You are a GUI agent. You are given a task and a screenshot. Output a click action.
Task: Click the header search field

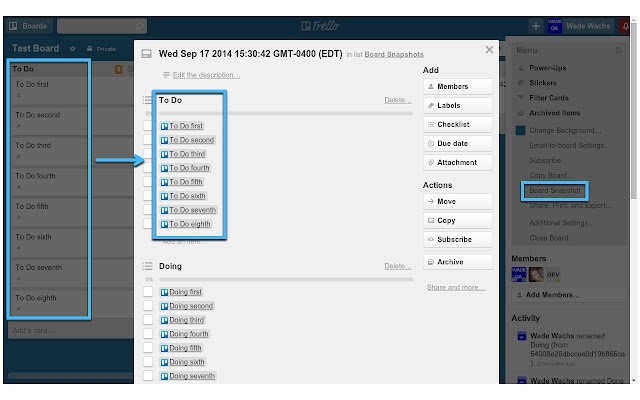point(102,26)
